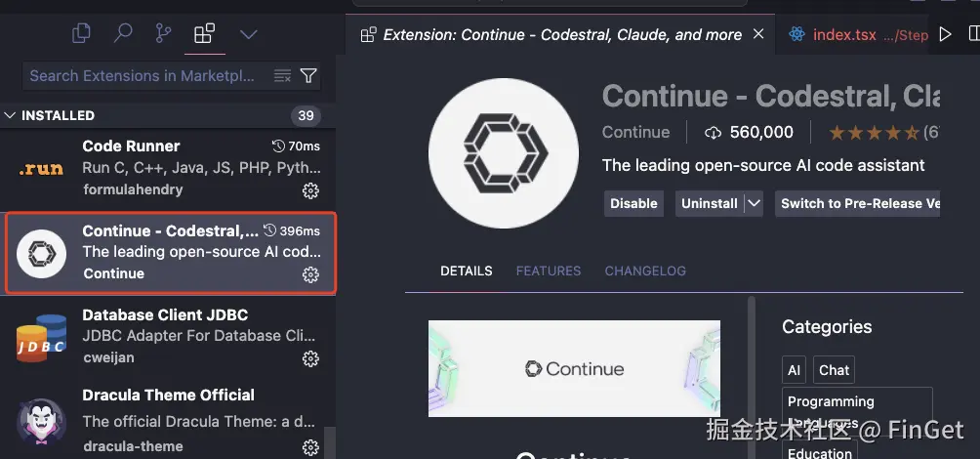Click the Categories heading
Viewport: 980px width, 459px height.
(x=827, y=326)
